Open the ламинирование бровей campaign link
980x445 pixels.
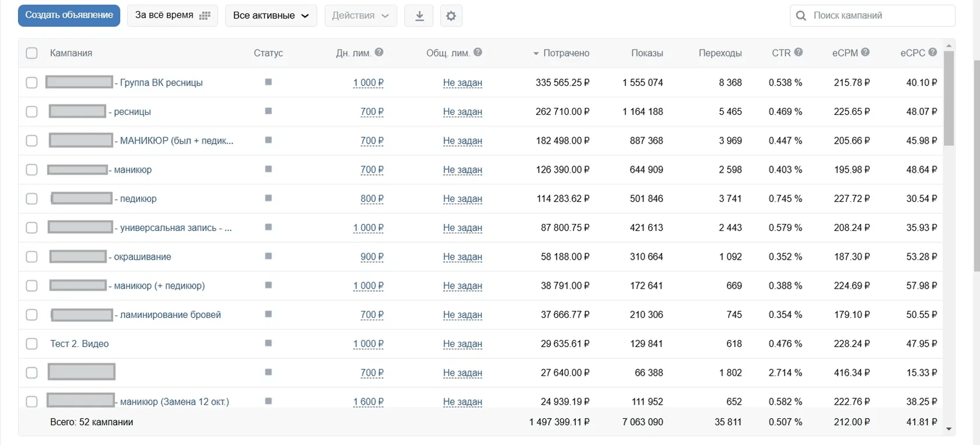170,315
